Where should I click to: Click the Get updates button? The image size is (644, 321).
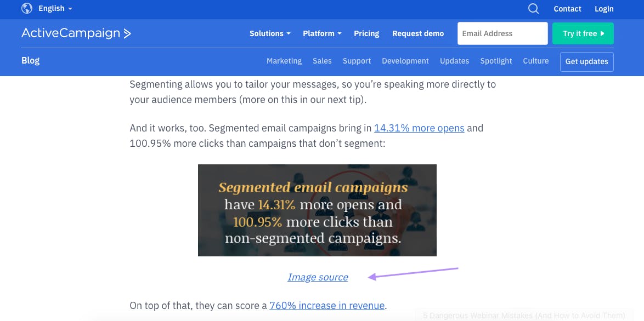(586, 61)
